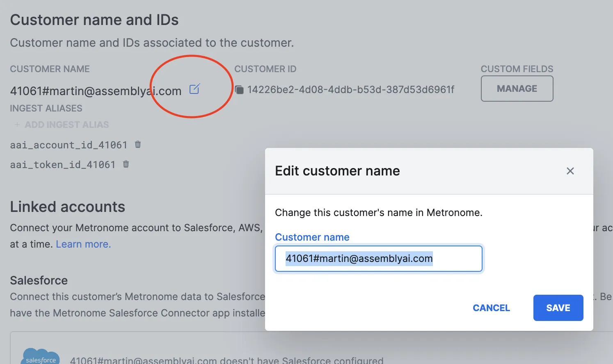Cancel the customer name edit

(491, 308)
